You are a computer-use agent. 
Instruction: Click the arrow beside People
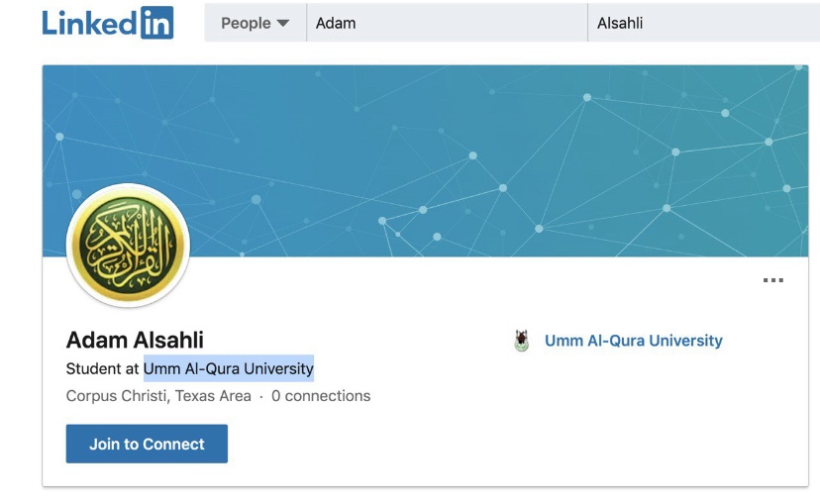(x=283, y=24)
